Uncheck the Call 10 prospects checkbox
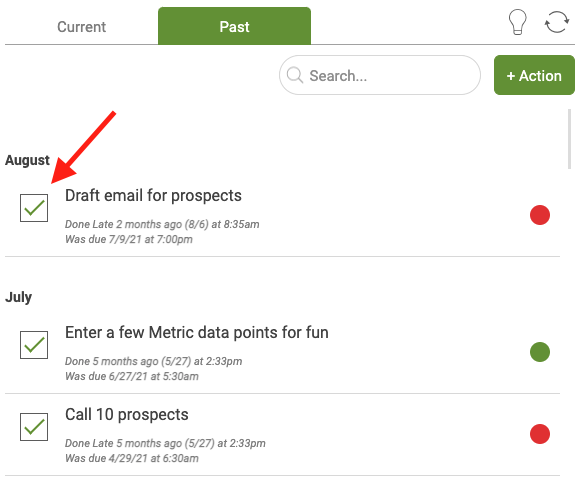580x481 pixels. (34, 427)
